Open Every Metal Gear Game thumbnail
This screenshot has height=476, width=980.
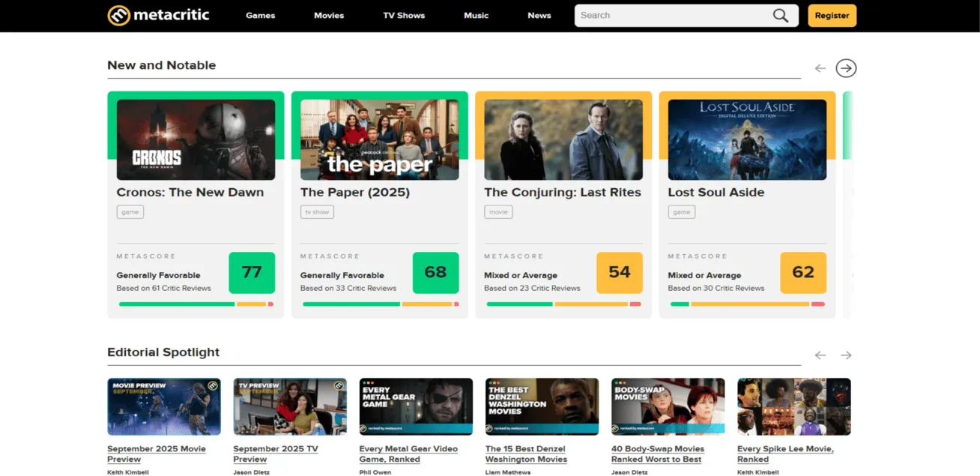416,407
